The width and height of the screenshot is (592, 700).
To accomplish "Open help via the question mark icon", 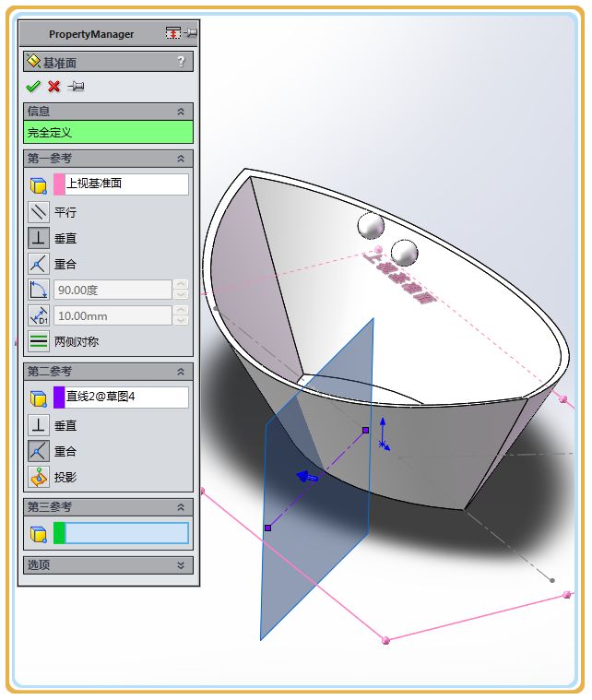I will [181, 61].
